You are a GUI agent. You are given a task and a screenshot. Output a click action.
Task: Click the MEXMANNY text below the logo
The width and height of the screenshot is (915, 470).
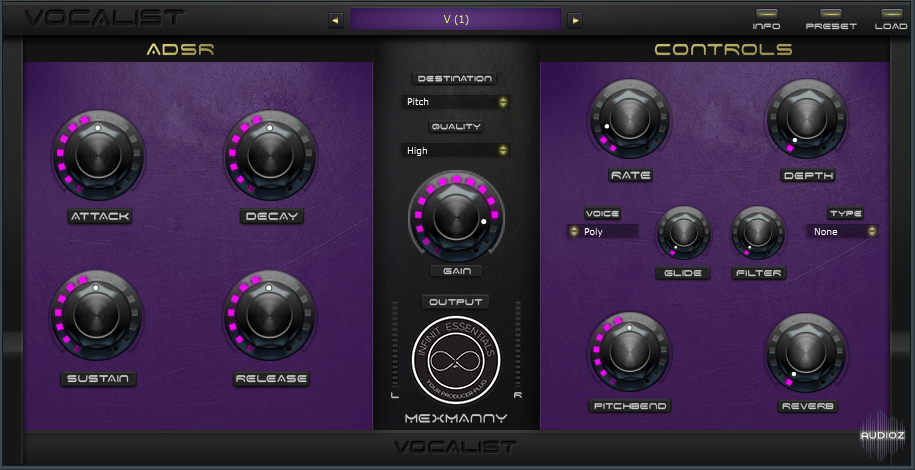pyautogui.click(x=456, y=418)
